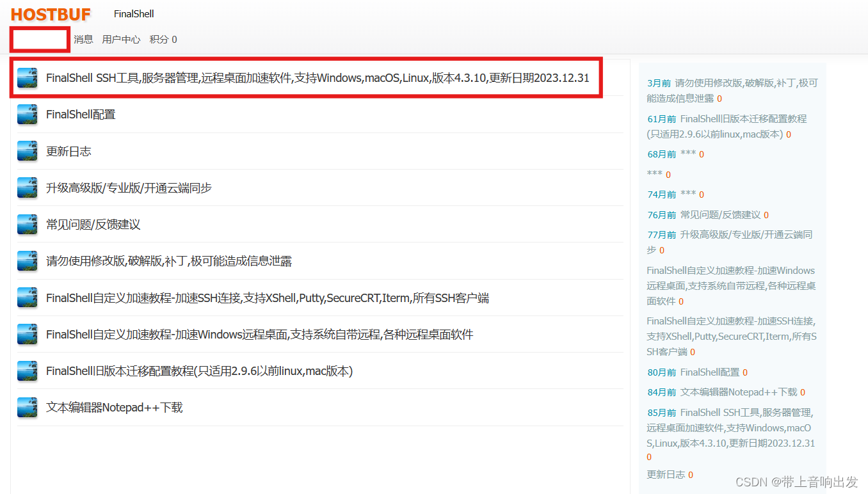The width and height of the screenshot is (868, 494).
Task: Open the 消息 menu item
Action: pyautogui.click(x=83, y=39)
